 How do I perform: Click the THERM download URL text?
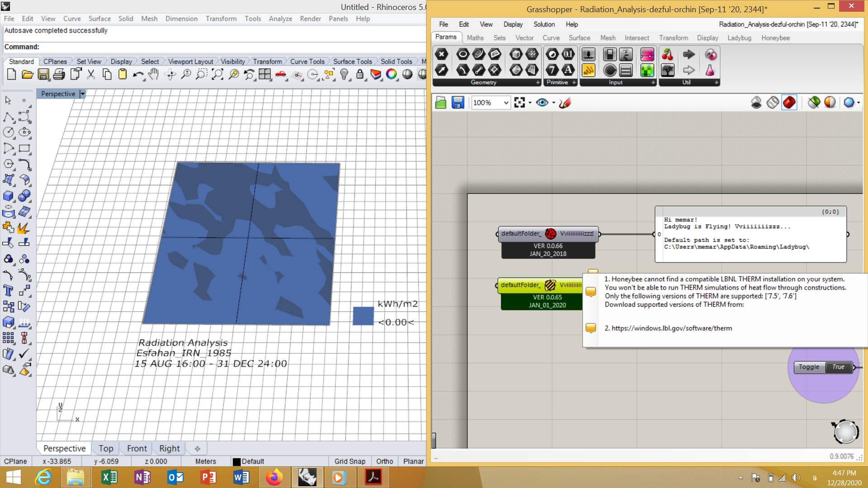[x=672, y=328]
